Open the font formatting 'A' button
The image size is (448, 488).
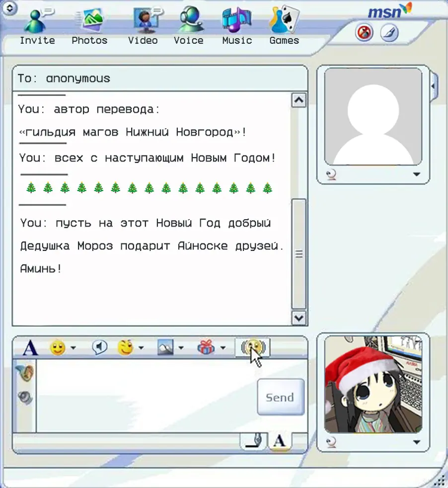coord(30,348)
